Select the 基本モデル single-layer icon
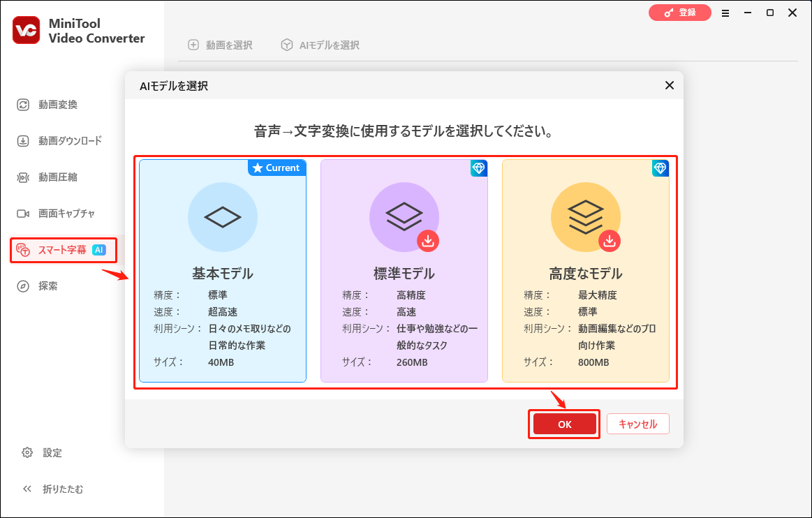812x518 pixels. 223,217
